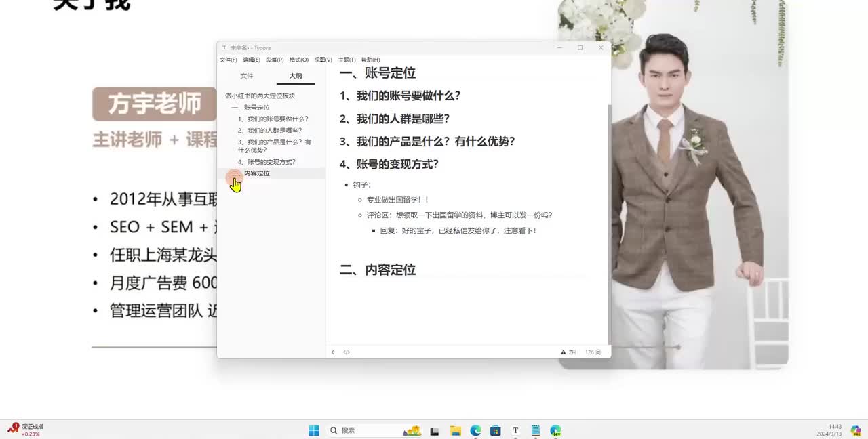Open Edge Dev from taskbar
This screenshot has width=868, height=439.
[555, 430]
